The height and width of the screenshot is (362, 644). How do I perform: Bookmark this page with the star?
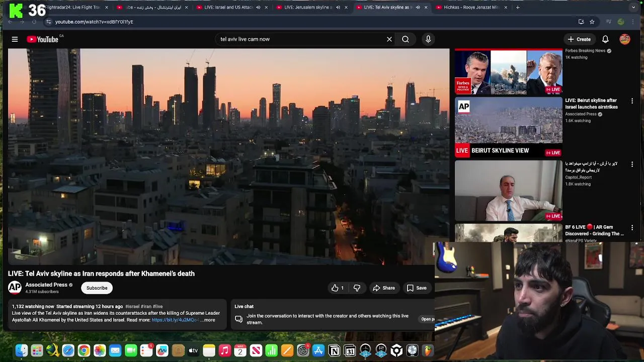[592, 22]
